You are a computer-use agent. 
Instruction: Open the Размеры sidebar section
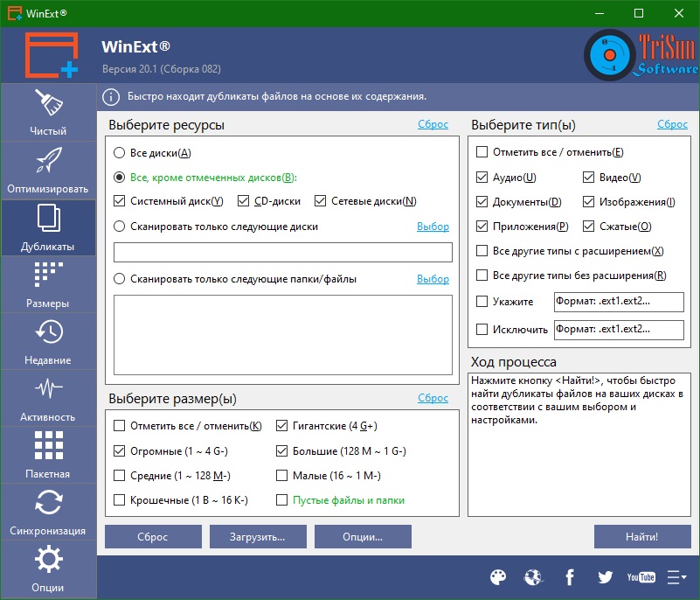48,284
